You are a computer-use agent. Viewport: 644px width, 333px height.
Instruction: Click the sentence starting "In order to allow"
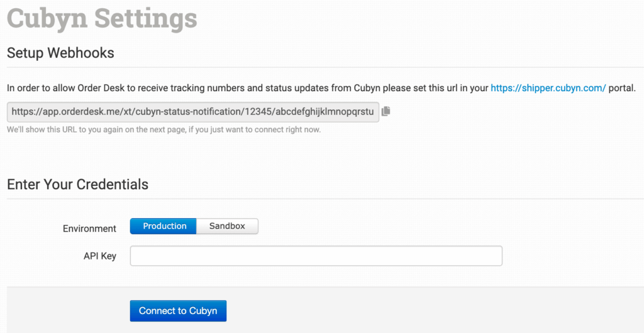189,88
